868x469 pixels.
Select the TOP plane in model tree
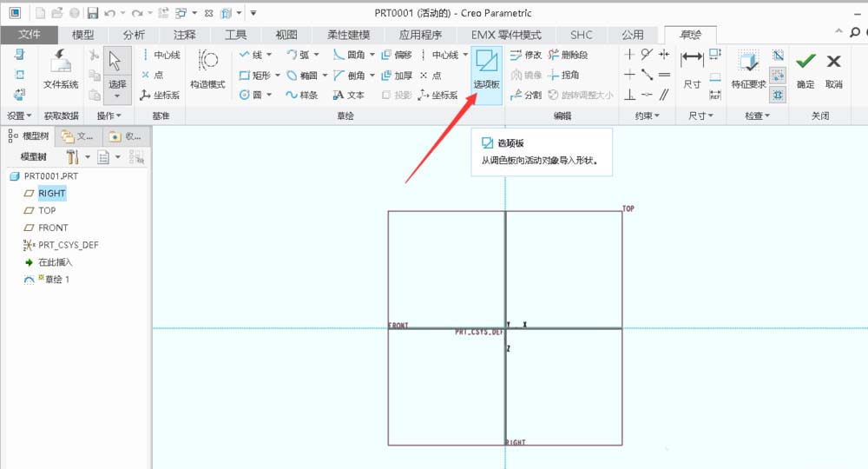[39, 210]
